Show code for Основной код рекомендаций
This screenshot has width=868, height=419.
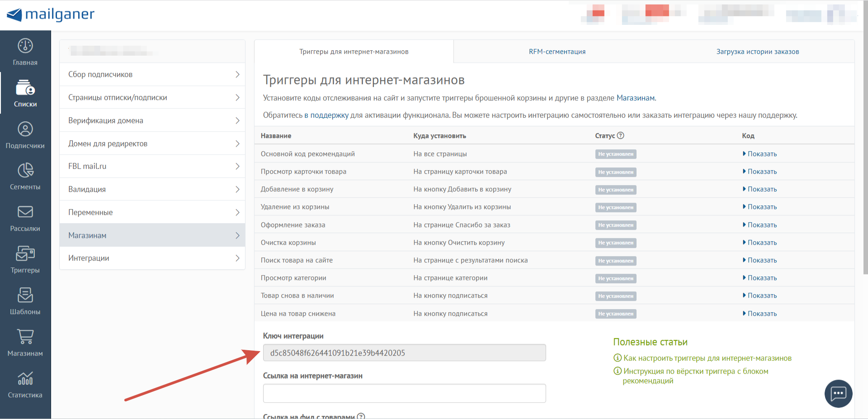(759, 154)
